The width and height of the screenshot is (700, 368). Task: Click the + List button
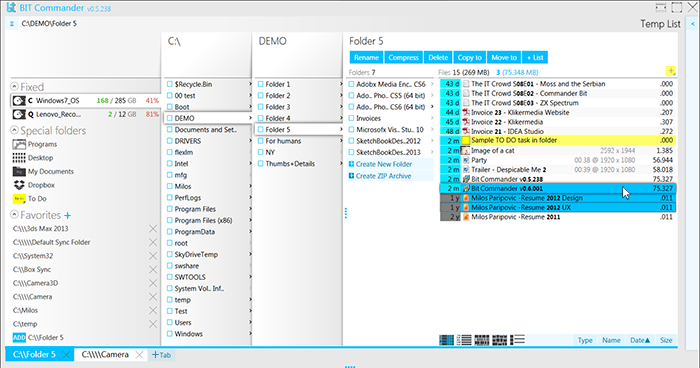[x=535, y=58]
